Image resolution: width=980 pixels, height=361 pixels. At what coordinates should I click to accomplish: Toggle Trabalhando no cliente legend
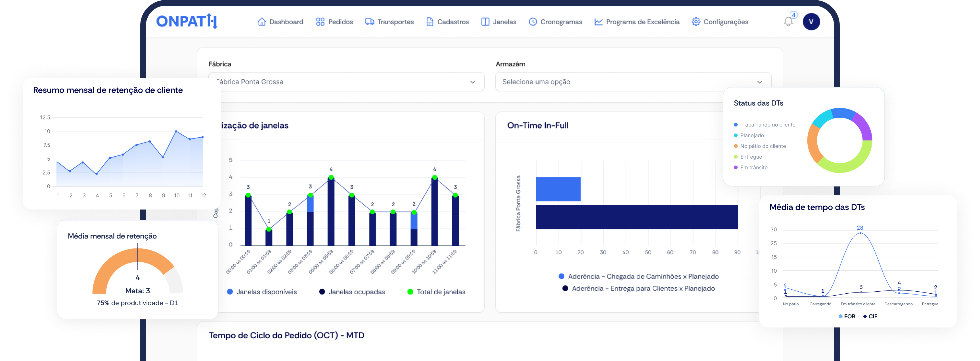click(764, 125)
